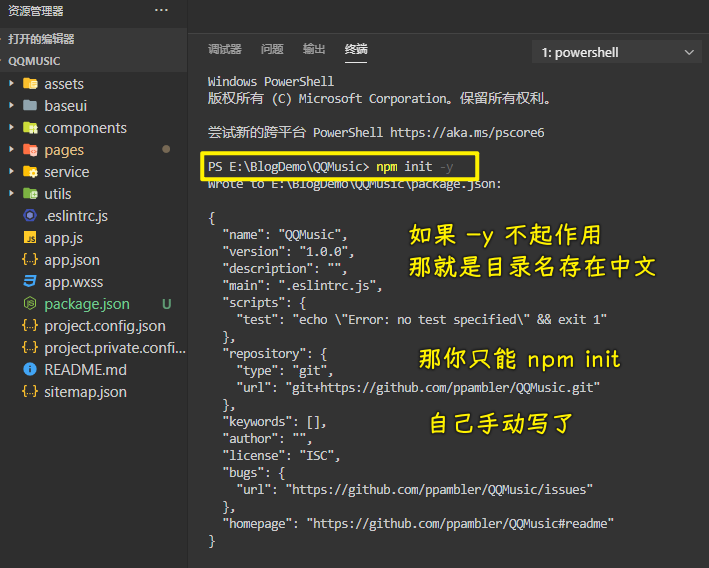Click the utils folder icon

point(30,194)
